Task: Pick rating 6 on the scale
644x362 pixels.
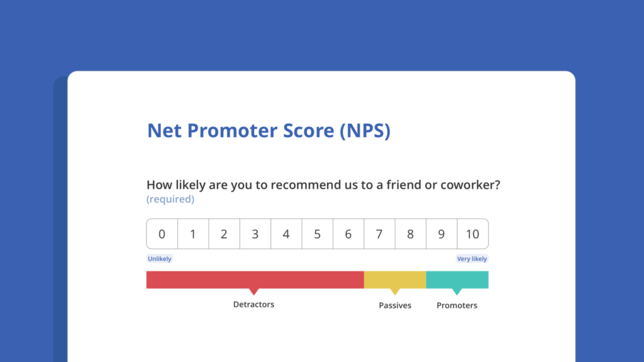Action: pos(348,234)
